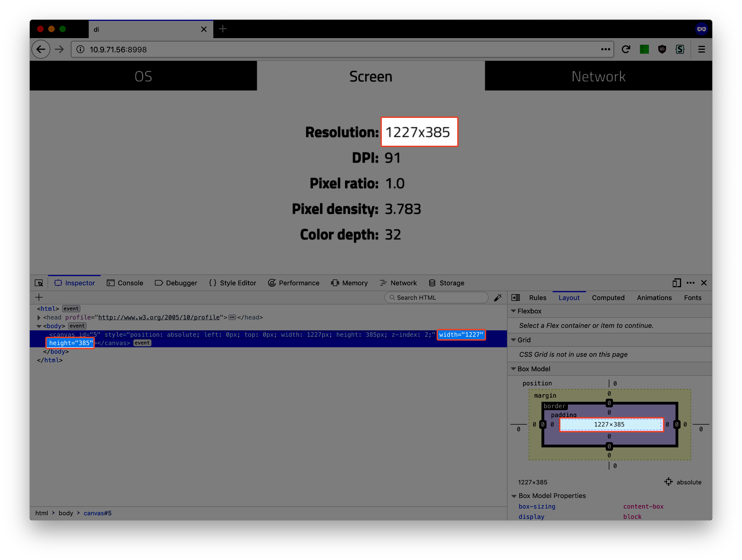This screenshot has width=742, height=560.
Task: Toggle the event badge on canvas element
Action: tap(142, 343)
